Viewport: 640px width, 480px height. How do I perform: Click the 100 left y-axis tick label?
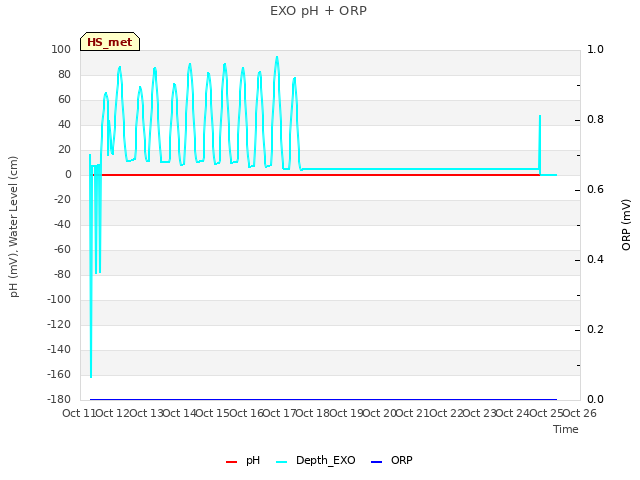point(61,49)
